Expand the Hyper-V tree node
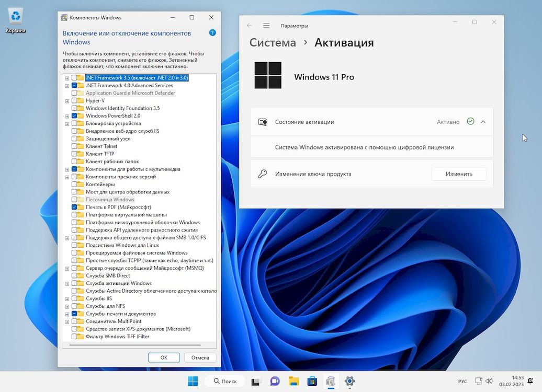Screen dimensions: 542x392 67,101
